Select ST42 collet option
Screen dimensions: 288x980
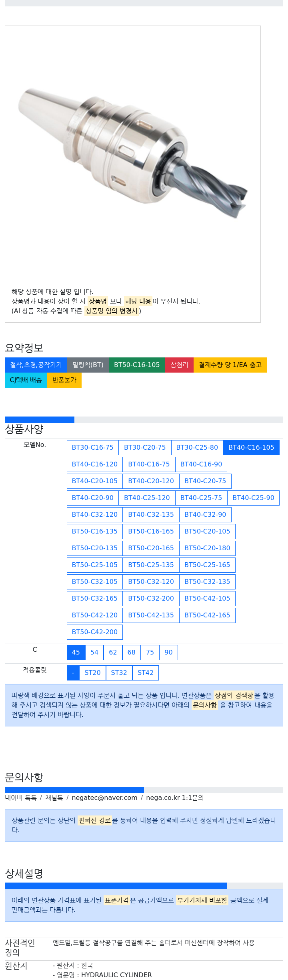coord(146,673)
